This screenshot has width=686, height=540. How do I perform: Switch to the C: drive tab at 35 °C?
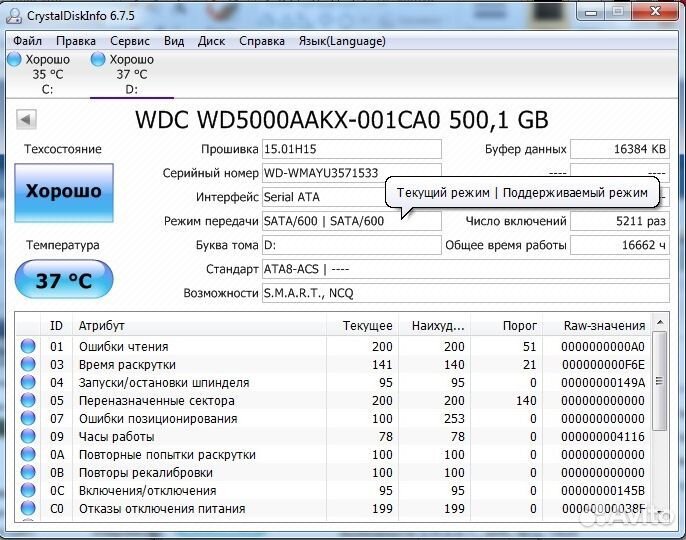47,74
